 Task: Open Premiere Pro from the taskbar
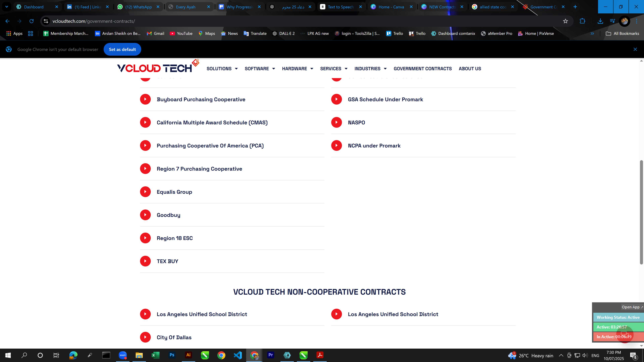click(x=271, y=355)
